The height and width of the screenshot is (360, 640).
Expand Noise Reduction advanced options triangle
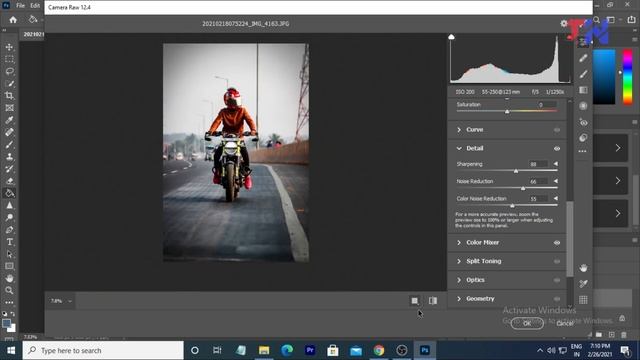click(x=556, y=181)
